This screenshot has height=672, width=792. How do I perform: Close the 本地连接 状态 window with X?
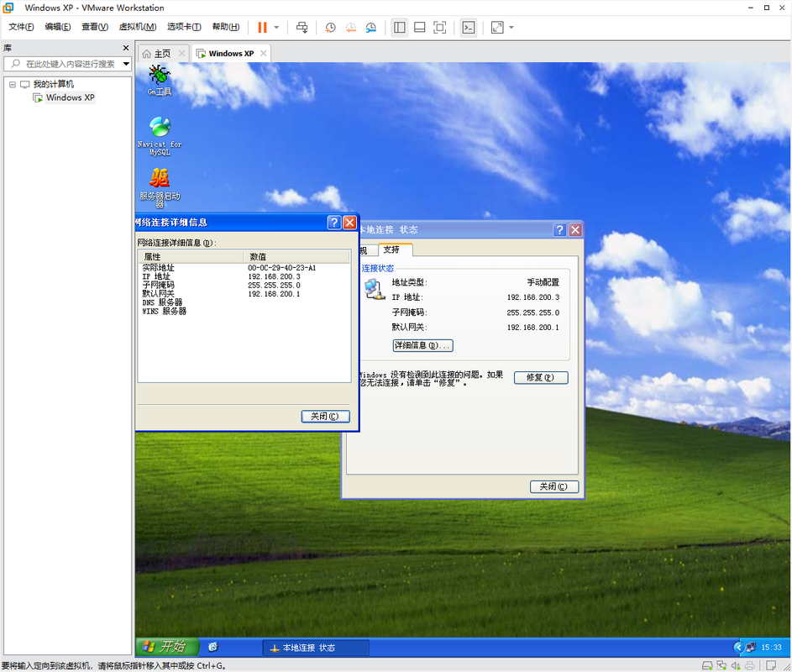(x=574, y=230)
